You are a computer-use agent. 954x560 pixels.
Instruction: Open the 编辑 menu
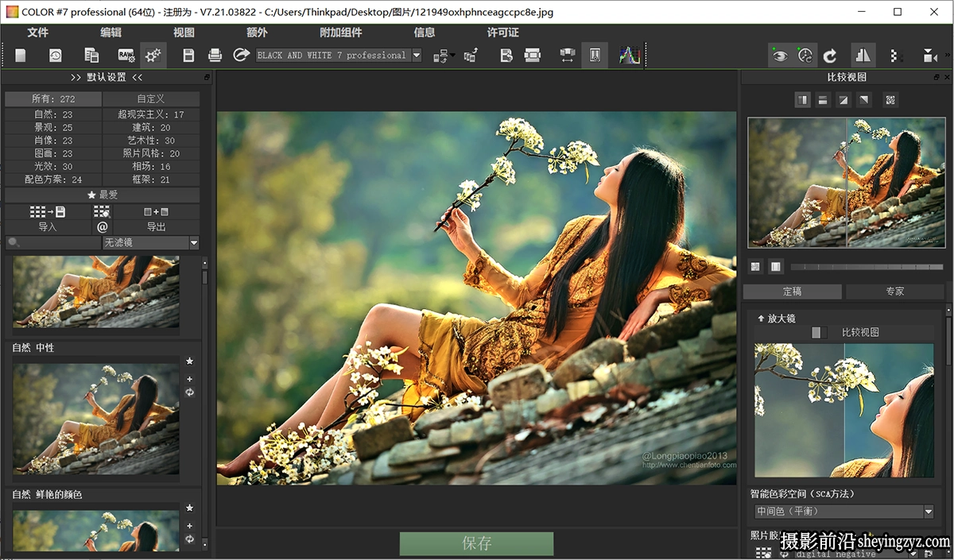tap(111, 33)
